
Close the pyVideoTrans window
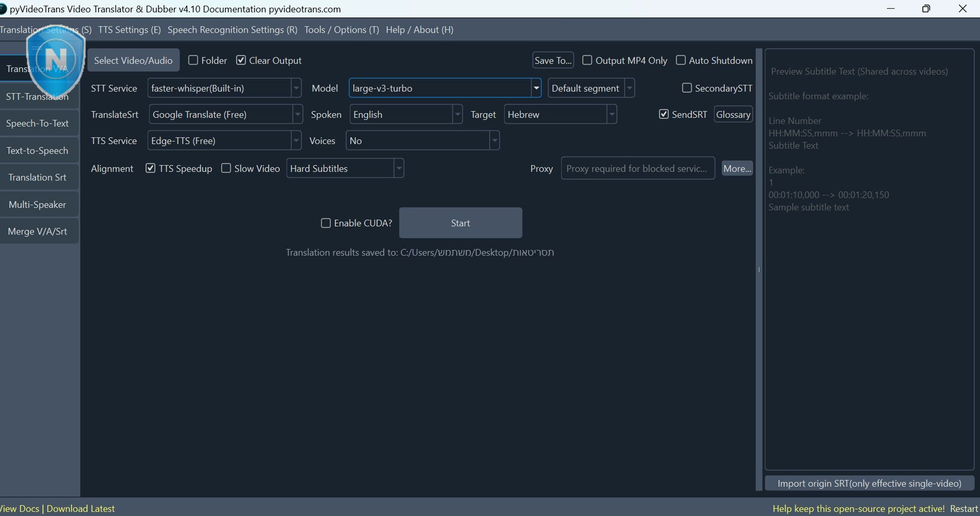click(x=963, y=9)
